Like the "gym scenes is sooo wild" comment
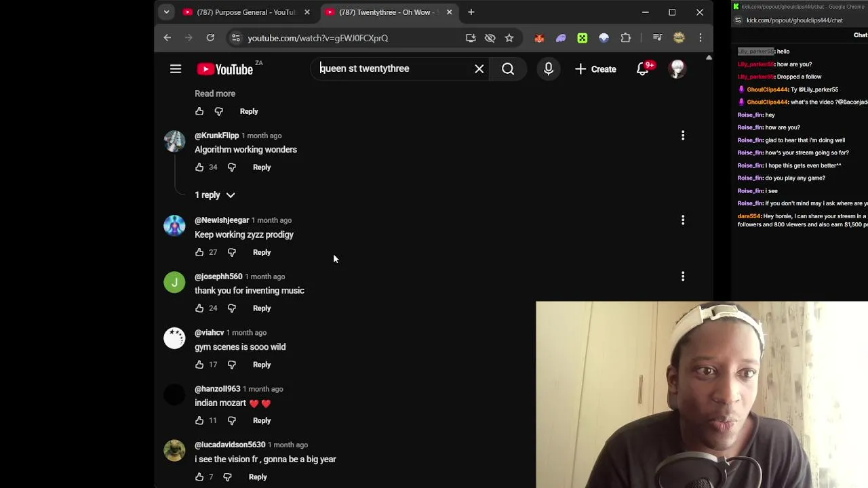 pyautogui.click(x=199, y=365)
